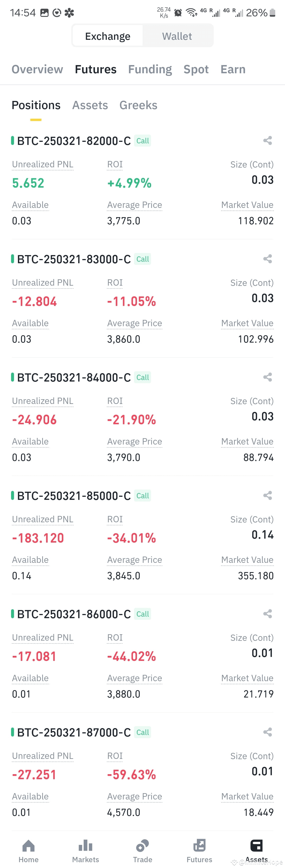Open the Assets tab under Futures

[x=90, y=105]
